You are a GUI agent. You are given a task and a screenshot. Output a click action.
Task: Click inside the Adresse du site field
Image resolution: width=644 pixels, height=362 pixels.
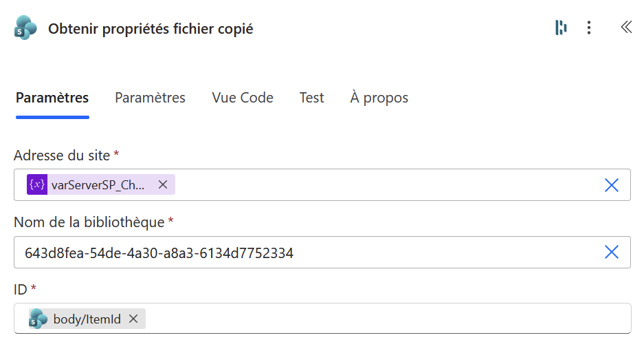(x=385, y=184)
